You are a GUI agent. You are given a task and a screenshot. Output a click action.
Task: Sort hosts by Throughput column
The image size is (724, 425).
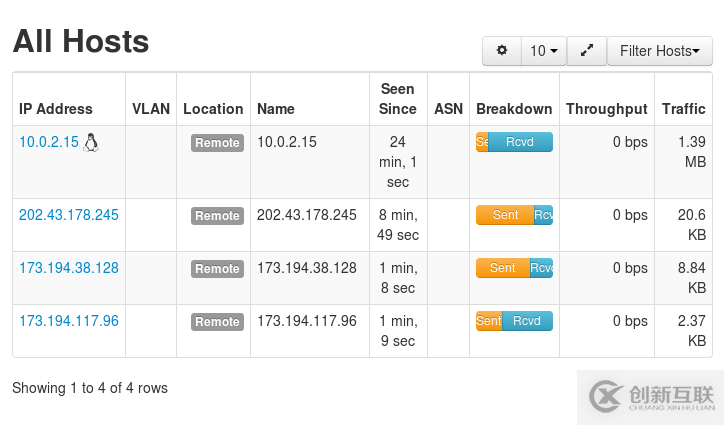(606, 109)
